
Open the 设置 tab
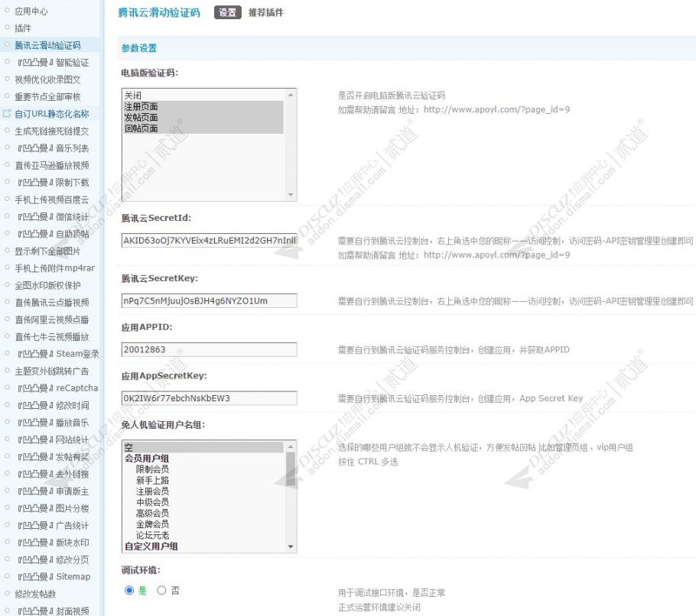[x=228, y=12]
